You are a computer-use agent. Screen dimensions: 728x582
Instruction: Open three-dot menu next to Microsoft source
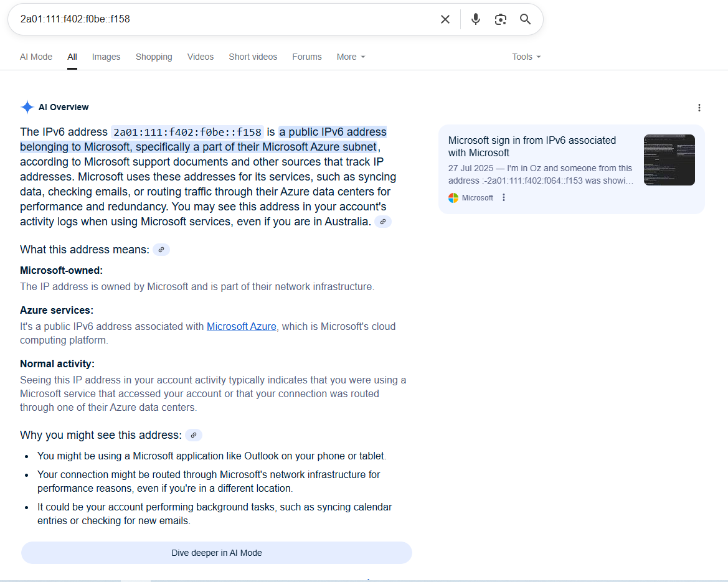[x=504, y=198]
